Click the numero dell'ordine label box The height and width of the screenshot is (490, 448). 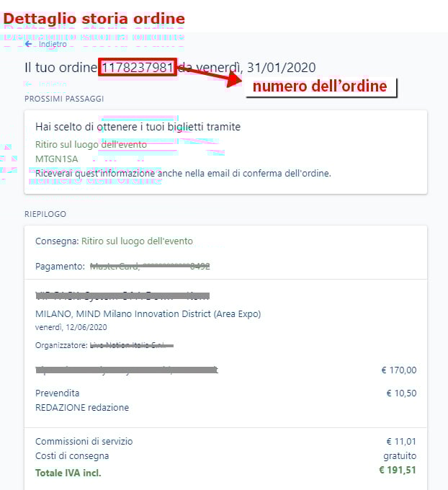(321, 87)
